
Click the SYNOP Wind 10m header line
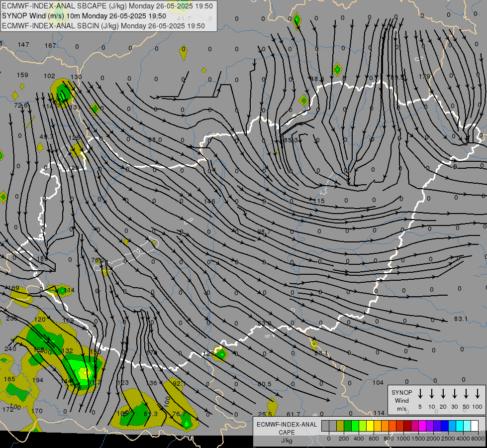(84, 16)
